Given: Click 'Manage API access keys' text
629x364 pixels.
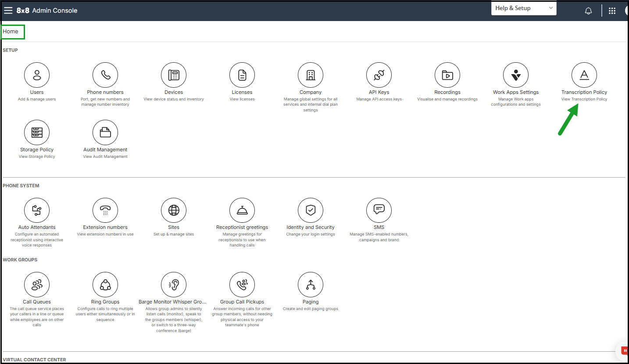Looking at the screenshot, I should [x=379, y=99].
